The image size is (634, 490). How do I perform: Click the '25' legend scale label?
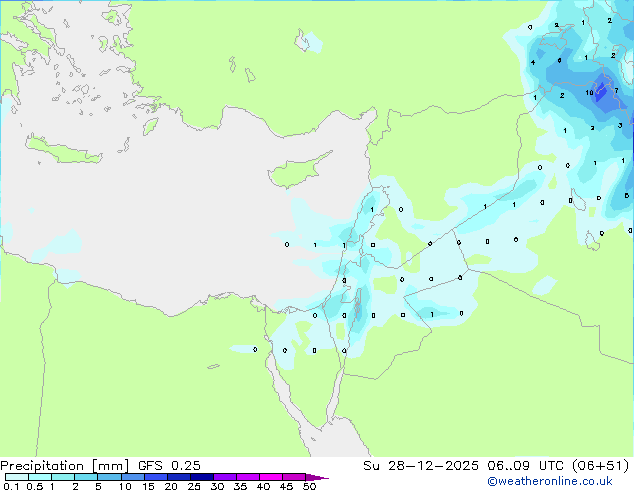tap(194, 486)
